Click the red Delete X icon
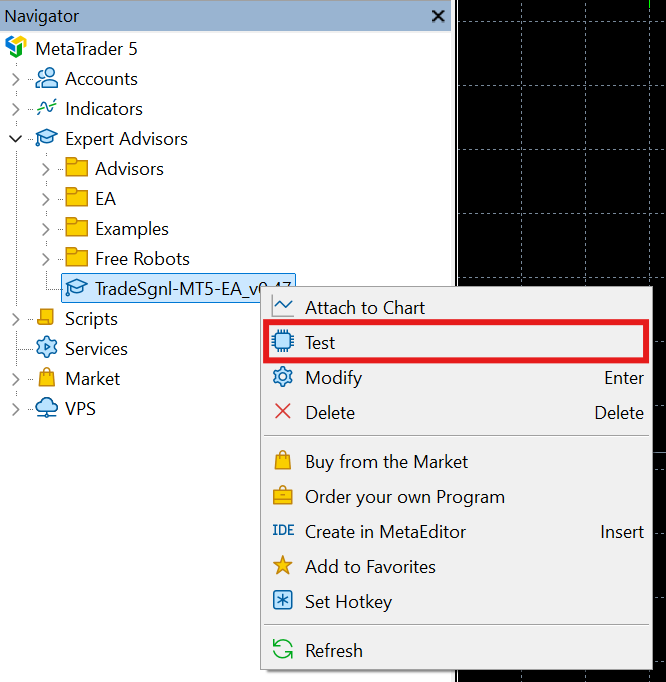 [x=283, y=411]
